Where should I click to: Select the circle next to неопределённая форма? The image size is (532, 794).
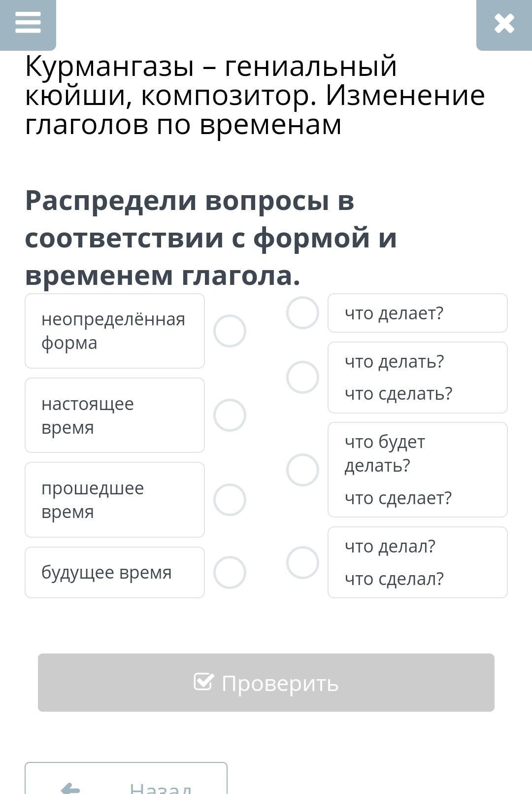tap(230, 331)
